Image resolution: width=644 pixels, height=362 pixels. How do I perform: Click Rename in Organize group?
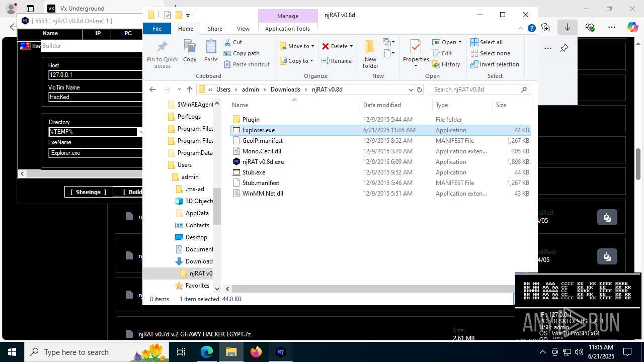pos(337,61)
